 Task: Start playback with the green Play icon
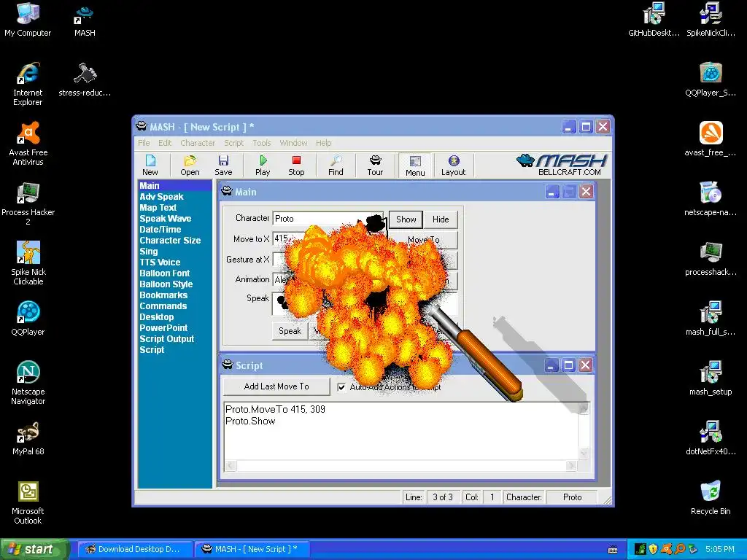(x=263, y=166)
